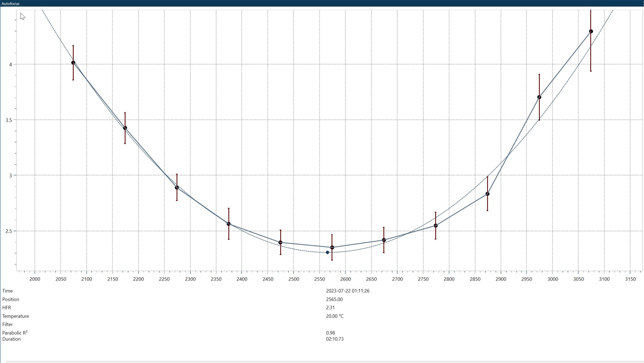Click the Time label
The height and width of the screenshot is (363, 644).
7,291
